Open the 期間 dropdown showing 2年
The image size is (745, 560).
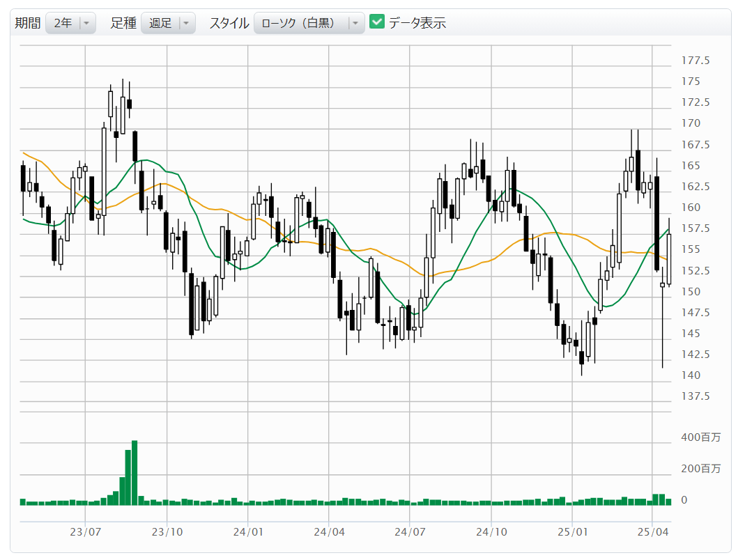[x=70, y=23]
